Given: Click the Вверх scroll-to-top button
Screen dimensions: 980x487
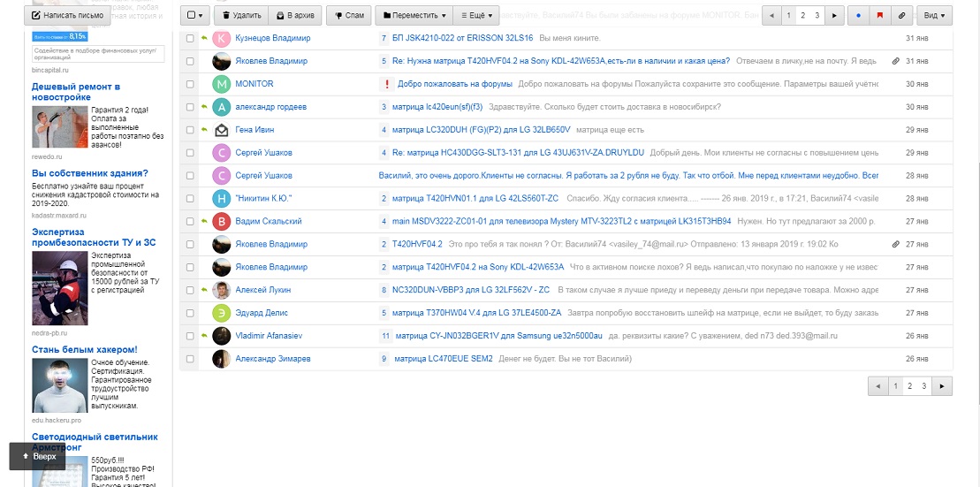Looking at the screenshot, I should [38, 456].
